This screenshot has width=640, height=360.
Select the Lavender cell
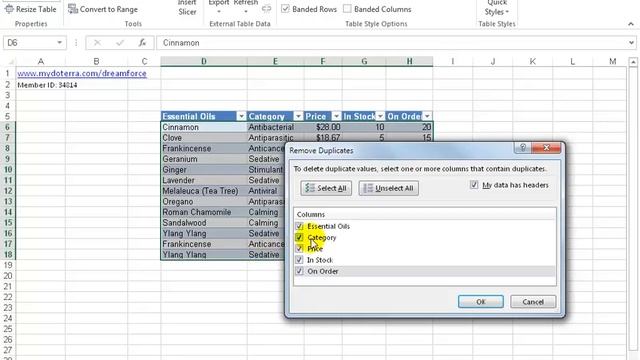(x=204, y=180)
